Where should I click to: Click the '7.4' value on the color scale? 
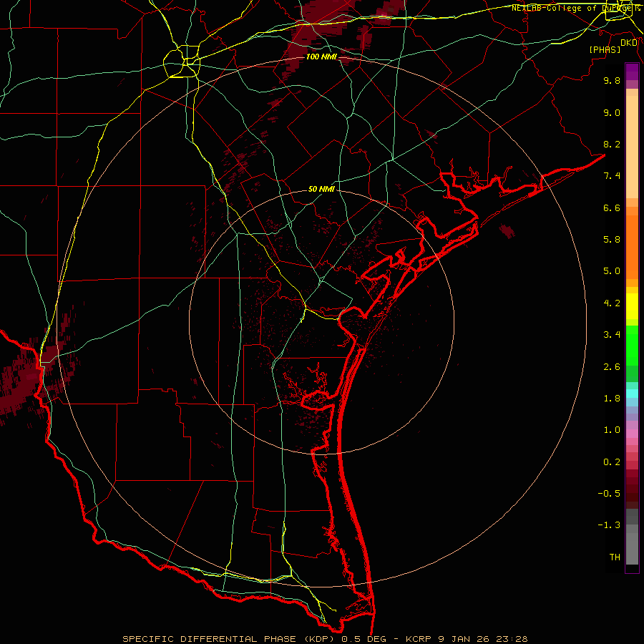[612, 176]
